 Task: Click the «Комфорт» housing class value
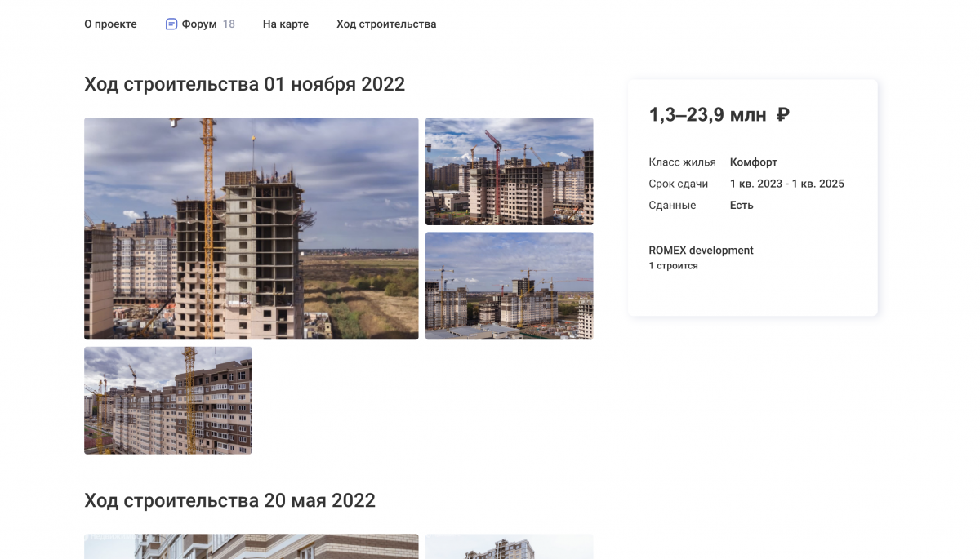point(753,162)
